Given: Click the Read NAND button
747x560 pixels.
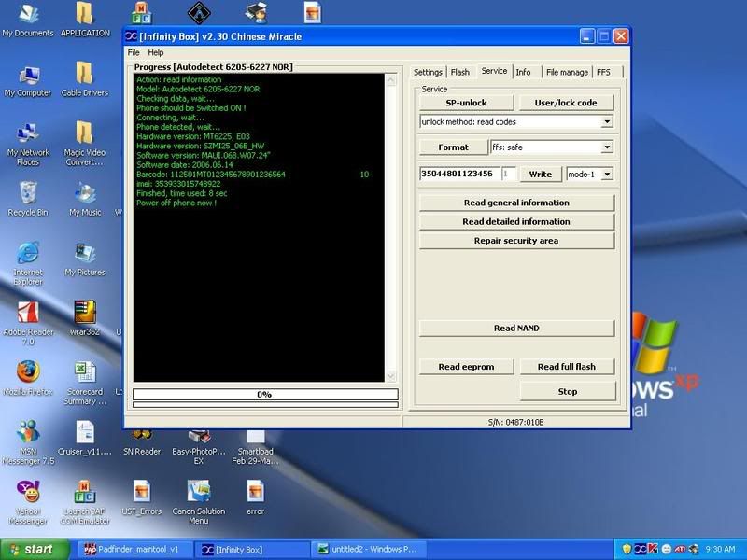Looking at the screenshot, I should [x=517, y=329].
